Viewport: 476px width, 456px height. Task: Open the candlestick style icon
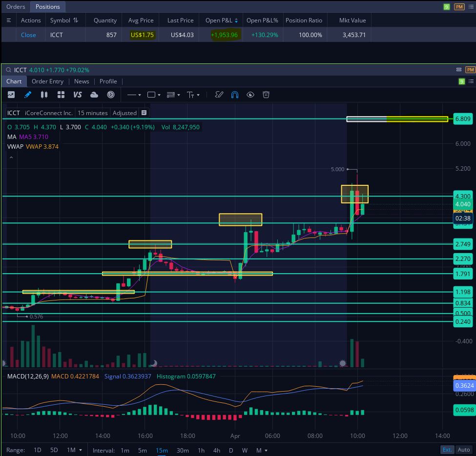click(x=44, y=95)
